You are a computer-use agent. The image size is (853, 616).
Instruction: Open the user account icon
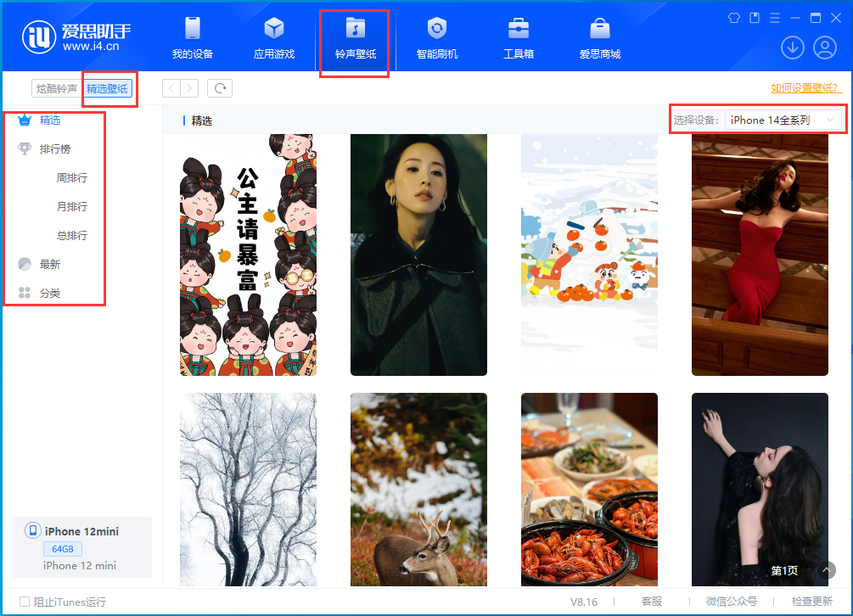pyautogui.click(x=824, y=48)
